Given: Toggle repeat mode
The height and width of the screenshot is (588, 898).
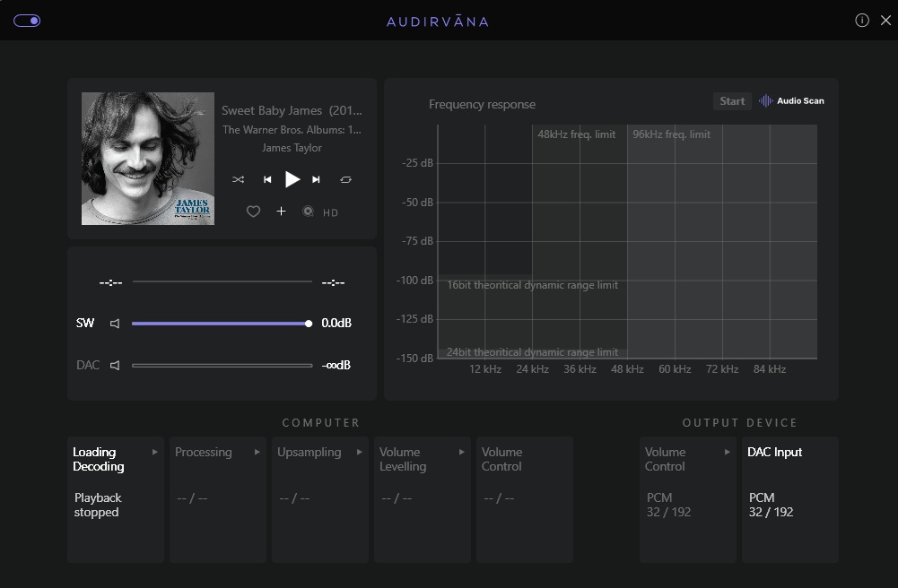Looking at the screenshot, I should pyautogui.click(x=345, y=179).
